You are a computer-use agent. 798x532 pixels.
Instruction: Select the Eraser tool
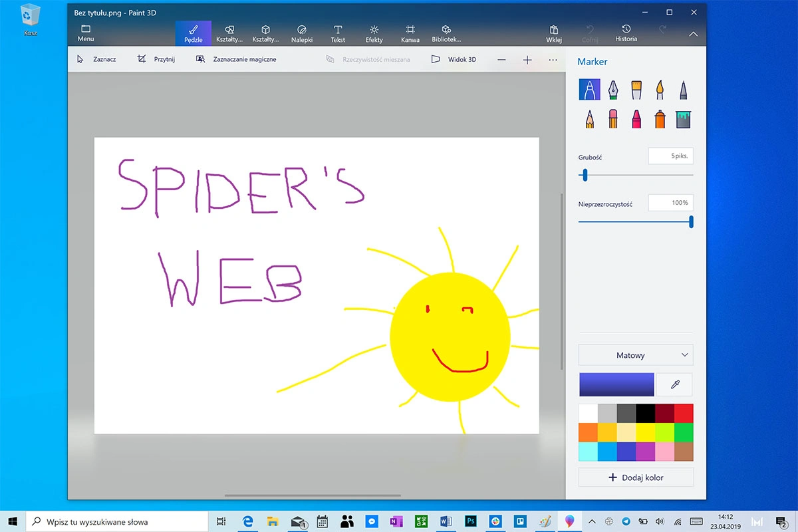coord(613,119)
